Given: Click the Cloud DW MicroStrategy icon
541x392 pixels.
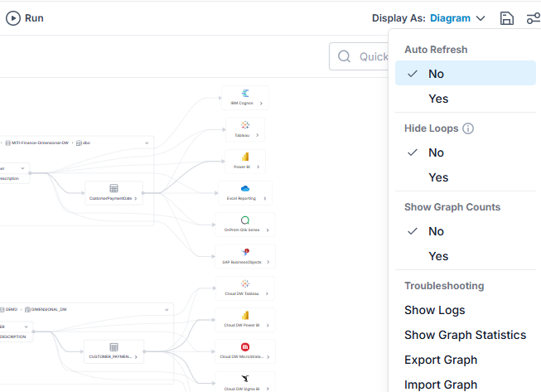Looking at the screenshot, I should (x=245, y=346).
